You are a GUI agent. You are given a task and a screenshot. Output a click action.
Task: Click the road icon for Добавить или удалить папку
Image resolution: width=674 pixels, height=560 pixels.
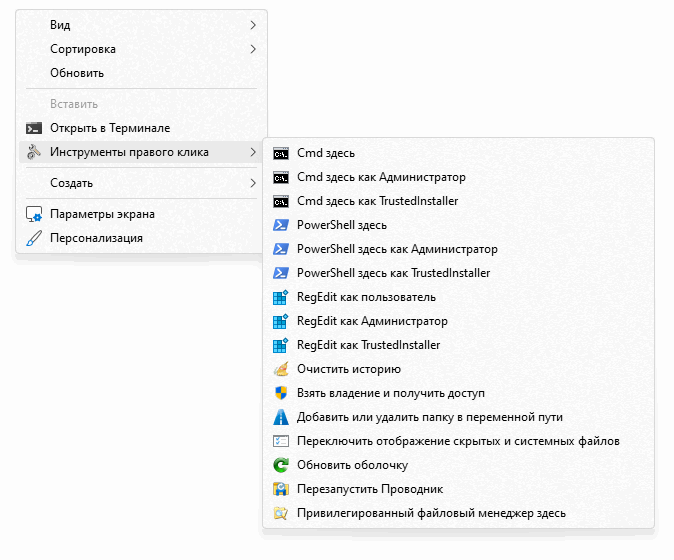pyautogui.click(x=281, y=417)
